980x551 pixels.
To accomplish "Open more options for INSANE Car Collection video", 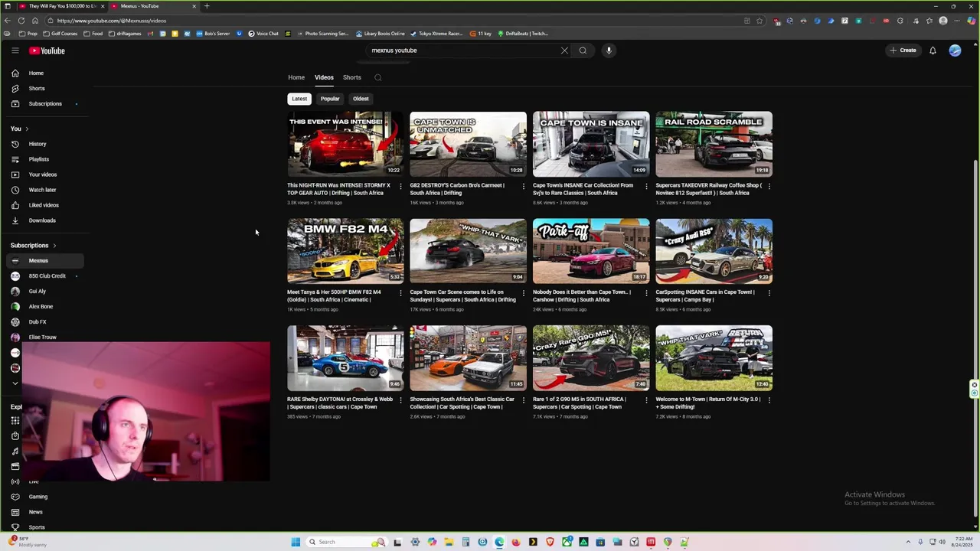I will click(646, 186).
